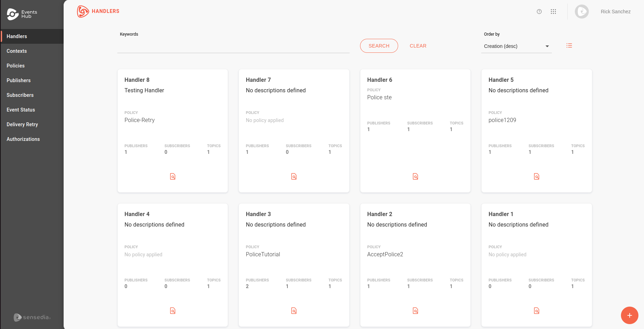This screenshot has width=644, height=329.
Task: Open details icon on Handler 2 card
Action: point(415,310)
